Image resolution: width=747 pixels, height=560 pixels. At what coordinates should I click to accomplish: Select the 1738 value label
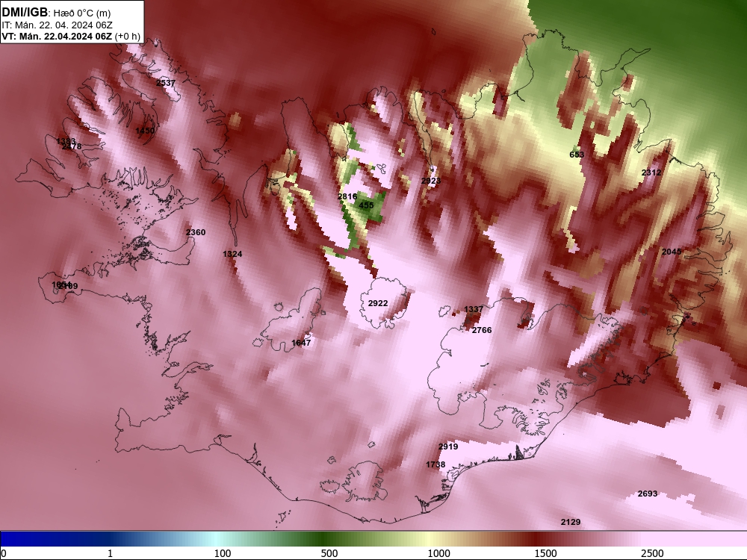click(436, 464)
